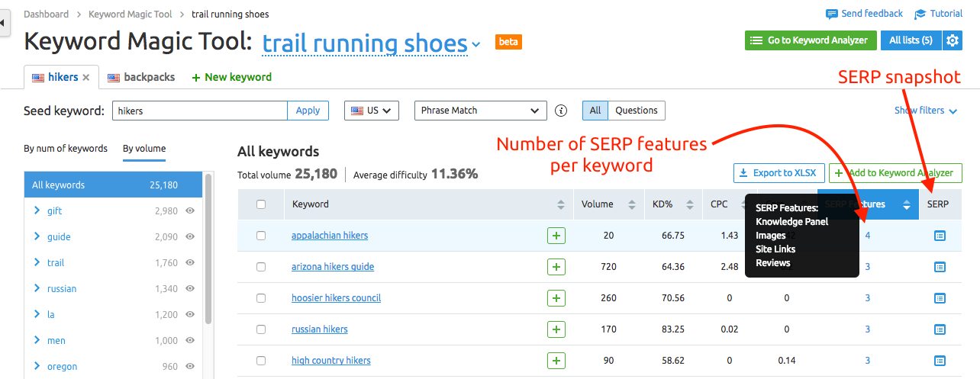This screenshot has width=980, height=379.
Task: Toggle eye icon for men group
Action: point(190,341)
